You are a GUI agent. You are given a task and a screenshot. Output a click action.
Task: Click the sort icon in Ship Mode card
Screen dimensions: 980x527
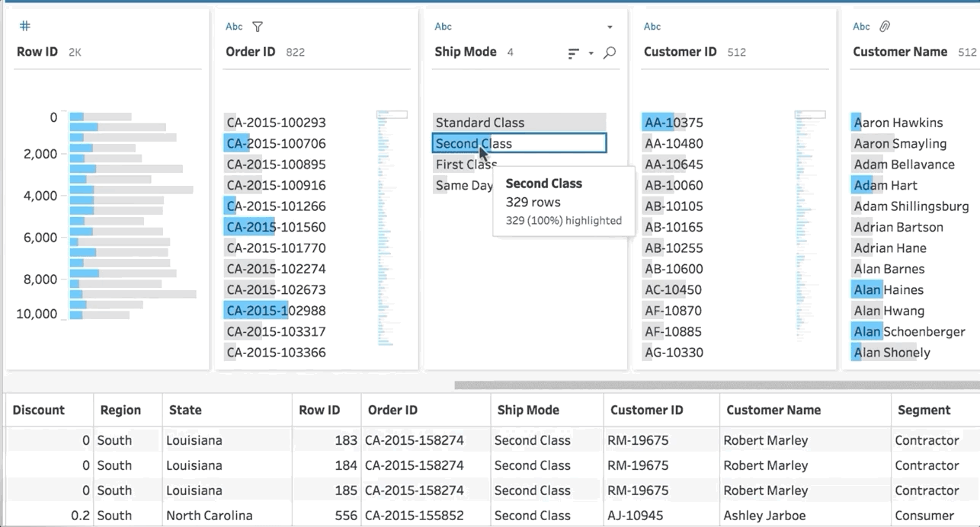(x=574, y=53)
